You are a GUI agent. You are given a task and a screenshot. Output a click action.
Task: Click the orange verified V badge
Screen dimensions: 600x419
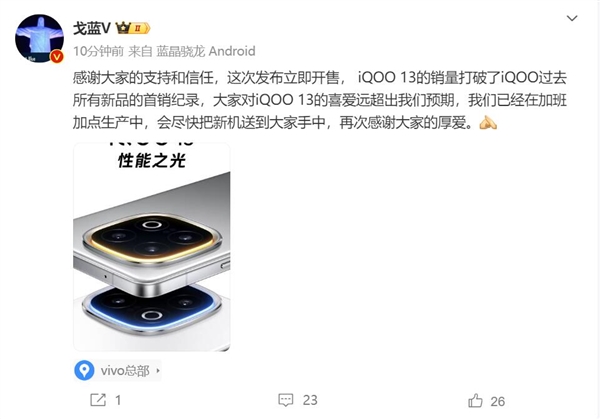[57, 57]
